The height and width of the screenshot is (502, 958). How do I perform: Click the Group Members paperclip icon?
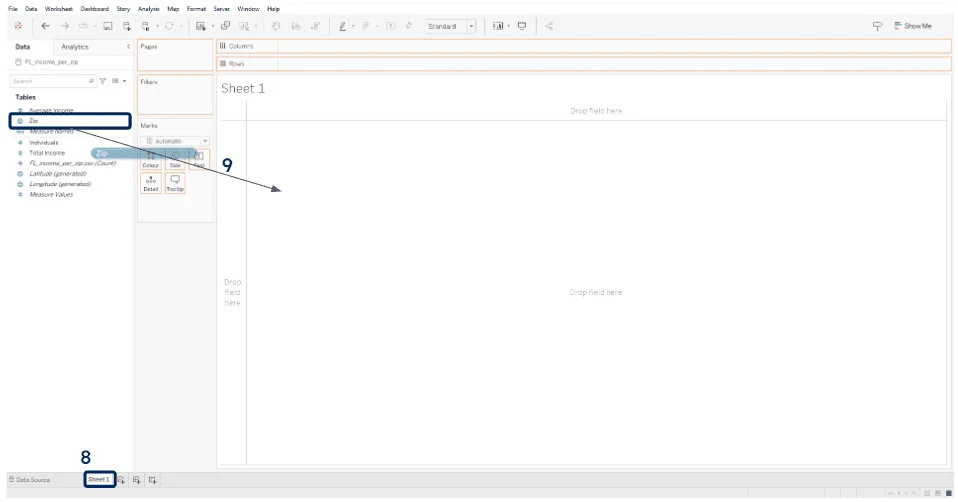pos(366,26)
